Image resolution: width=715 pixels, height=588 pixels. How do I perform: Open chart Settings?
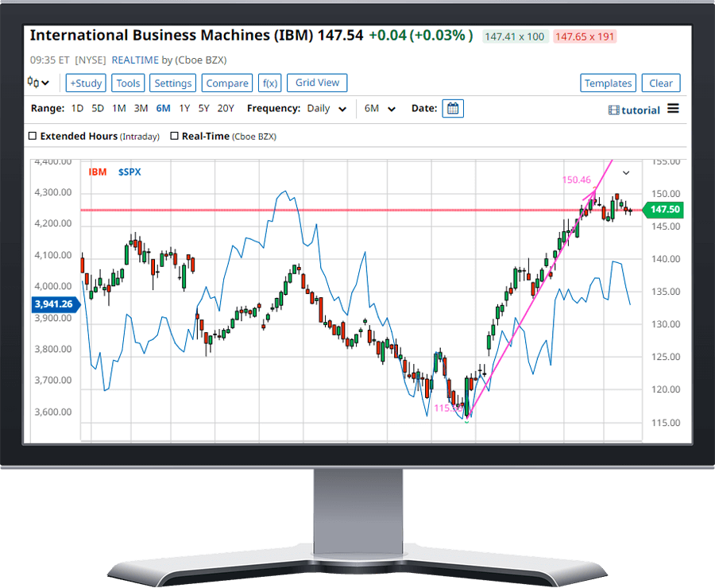173,83
